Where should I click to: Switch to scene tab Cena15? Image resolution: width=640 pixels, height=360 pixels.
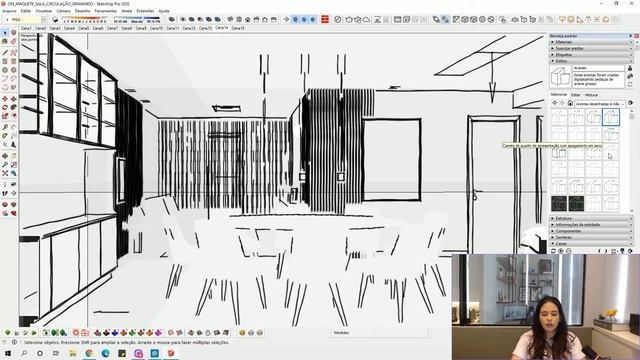(x=238, y=28)
